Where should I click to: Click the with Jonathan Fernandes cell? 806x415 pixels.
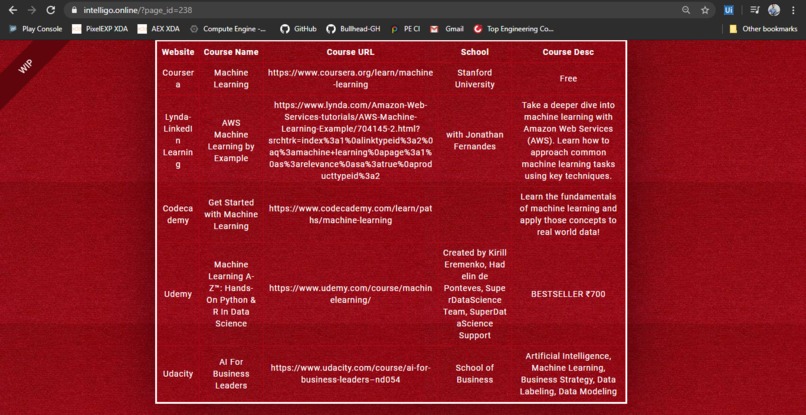tap(474, 140)
